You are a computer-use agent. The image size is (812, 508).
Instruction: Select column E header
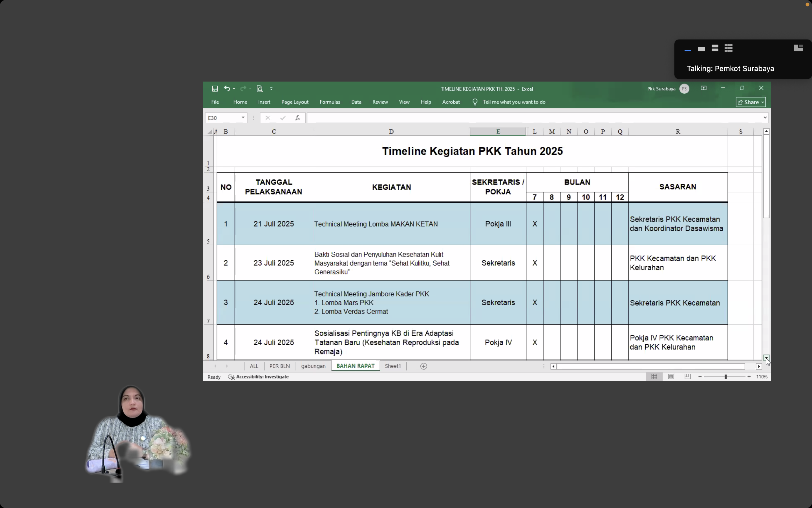498,132
